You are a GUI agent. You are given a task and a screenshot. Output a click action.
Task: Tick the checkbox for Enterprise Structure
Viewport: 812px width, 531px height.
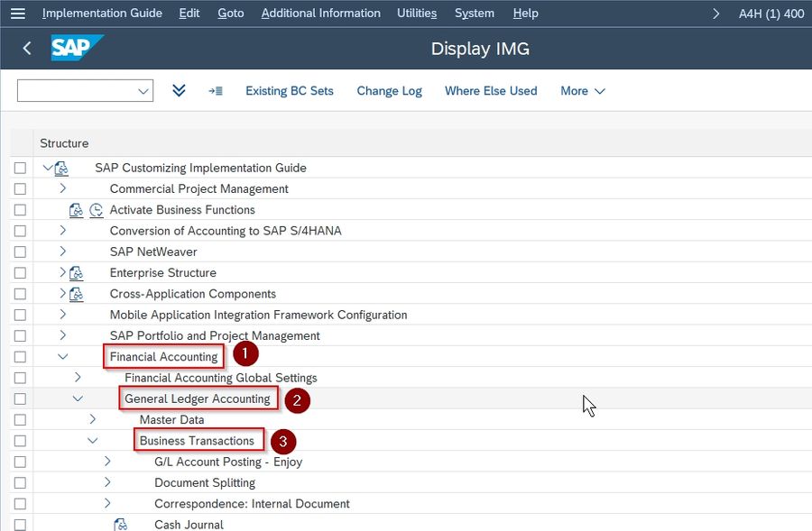coord(20,273)
